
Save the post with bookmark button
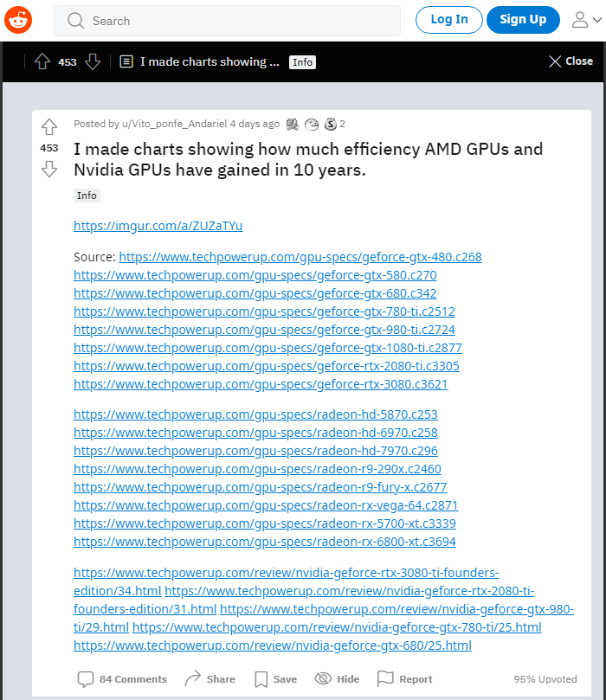click(x=275, y=679)
